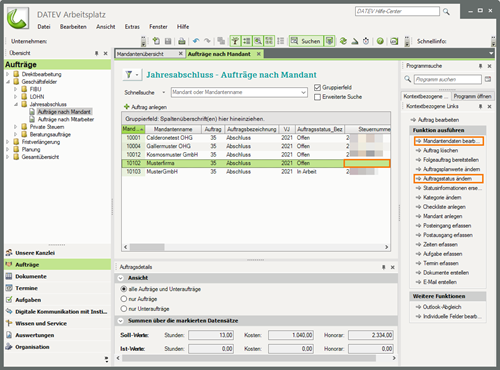Viewport: 500px width, 370px height.
Task: Click the Auftrag bearbeiten link
Action: (438, 120)
